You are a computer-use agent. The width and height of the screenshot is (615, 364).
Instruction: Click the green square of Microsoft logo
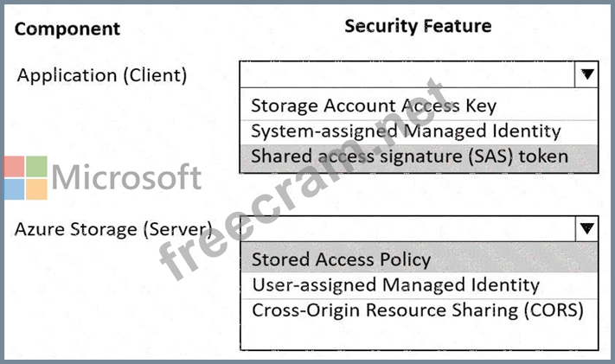click(x=36, y=166)
